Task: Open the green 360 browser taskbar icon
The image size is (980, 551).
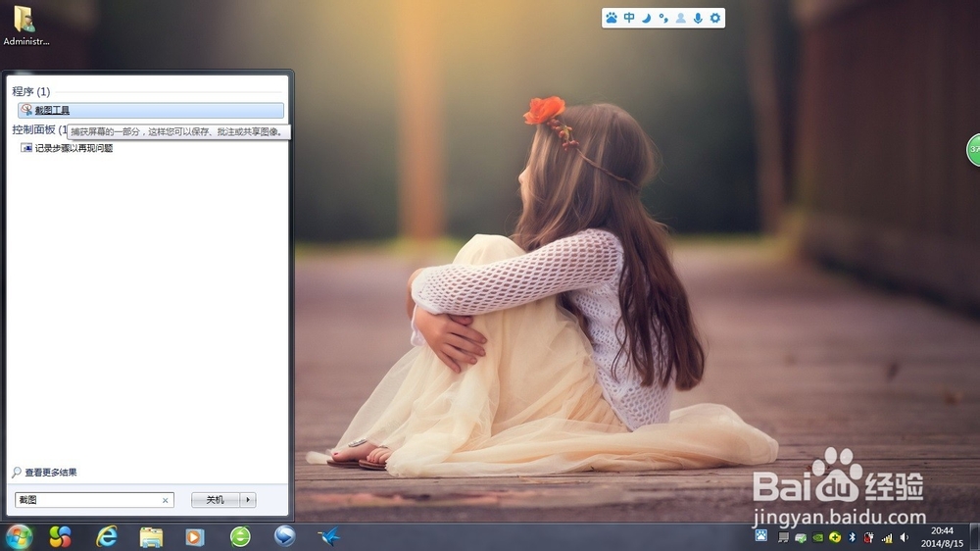Action: 240,536
